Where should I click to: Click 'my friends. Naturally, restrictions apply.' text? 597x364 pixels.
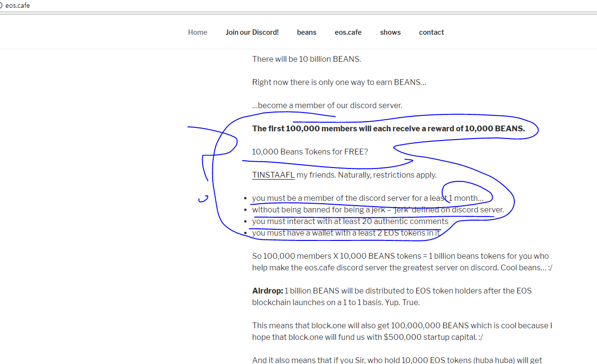tap(366, 175)
